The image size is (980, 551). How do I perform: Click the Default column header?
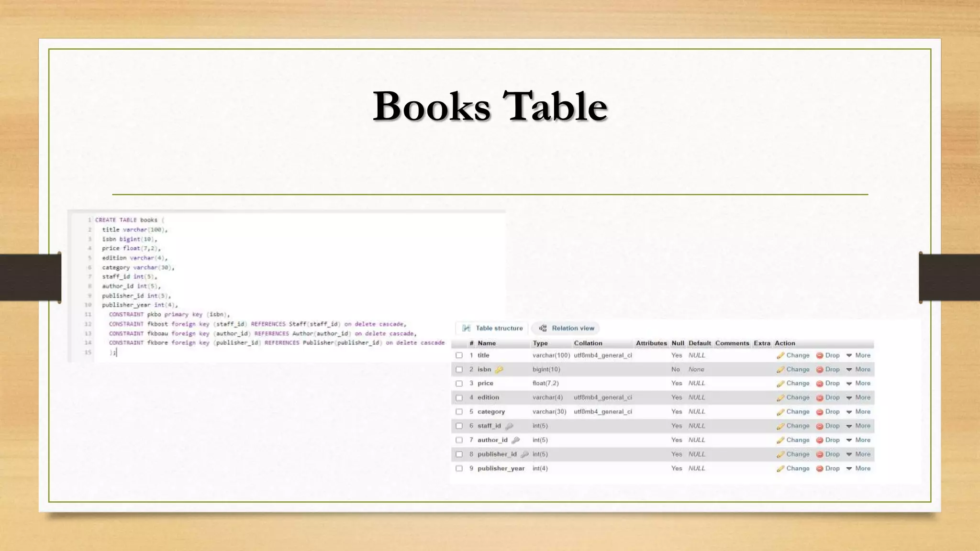click(700, 343)
